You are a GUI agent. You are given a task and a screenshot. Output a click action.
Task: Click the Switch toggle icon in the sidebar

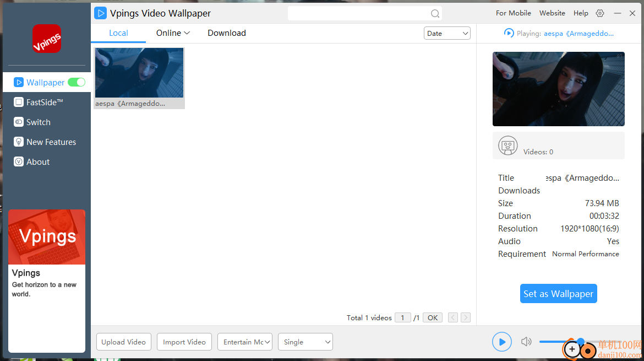click(x=19, y=122)
